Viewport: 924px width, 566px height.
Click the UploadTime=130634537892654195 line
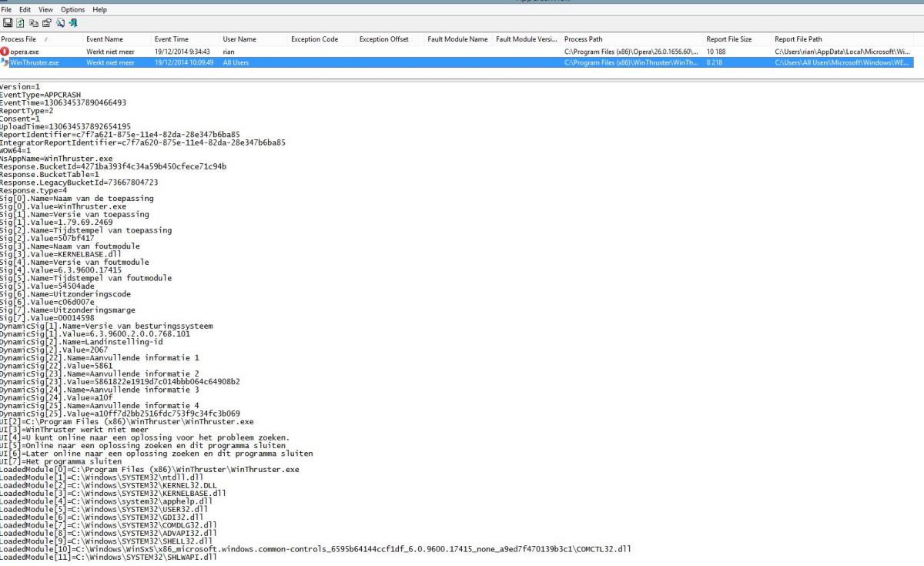(x=65, y=127)
